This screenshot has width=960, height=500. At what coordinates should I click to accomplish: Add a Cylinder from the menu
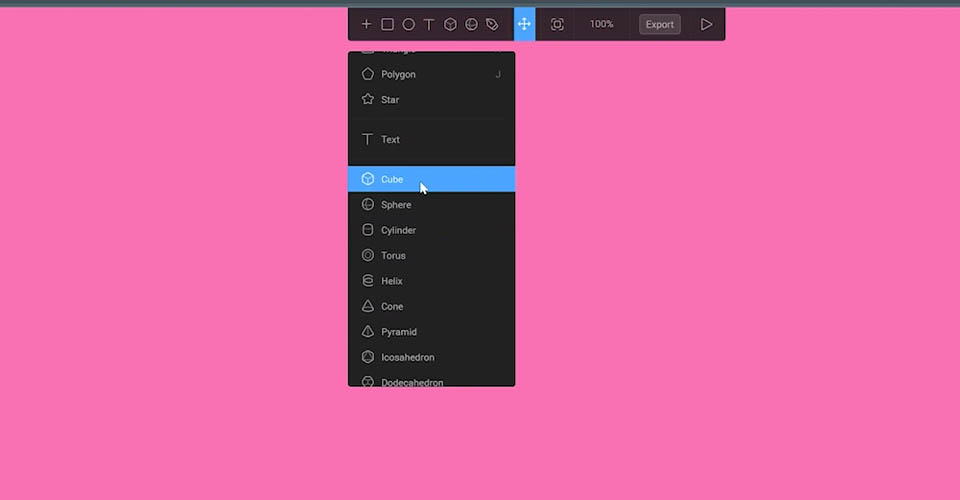click(x=432, y=230)
